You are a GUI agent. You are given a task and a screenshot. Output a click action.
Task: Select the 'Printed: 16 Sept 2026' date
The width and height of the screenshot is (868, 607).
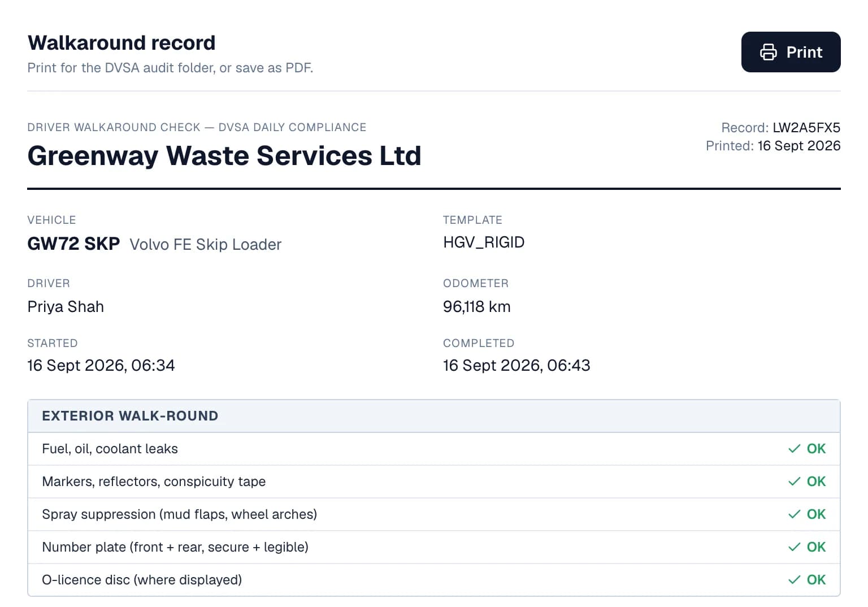coord(773,146)
